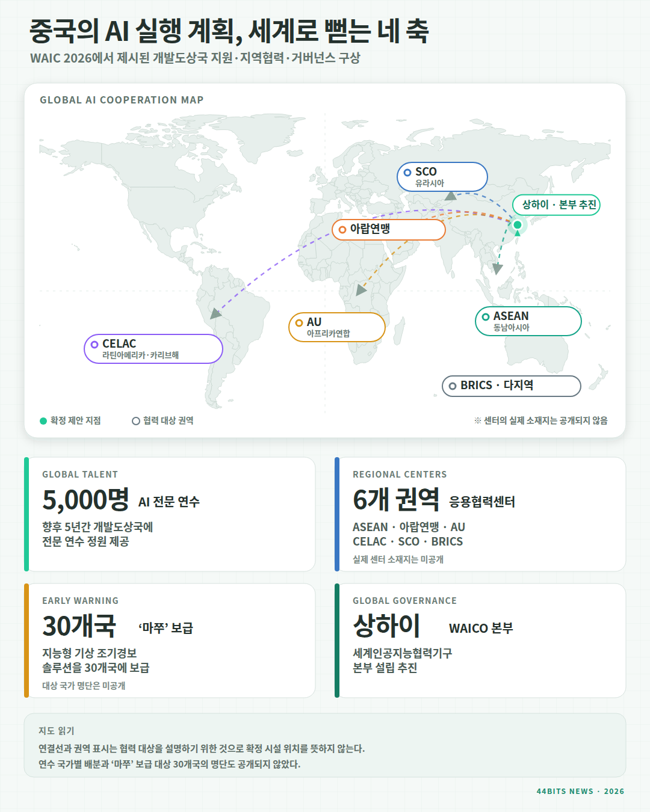Image resolution: width=650 pixels, height=812 pixels.
Task: Click the text '세계인공지능협력기구'
Action: click(403, 654)
